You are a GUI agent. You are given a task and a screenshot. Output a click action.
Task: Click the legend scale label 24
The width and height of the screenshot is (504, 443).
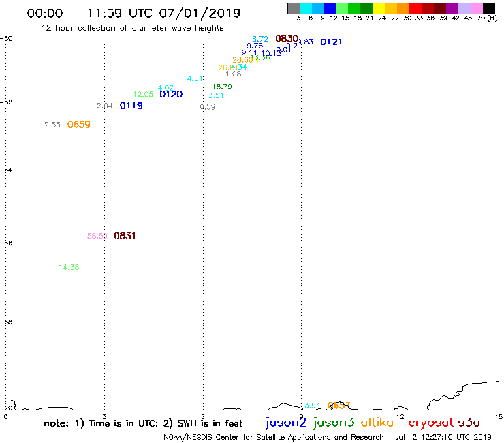382,18
